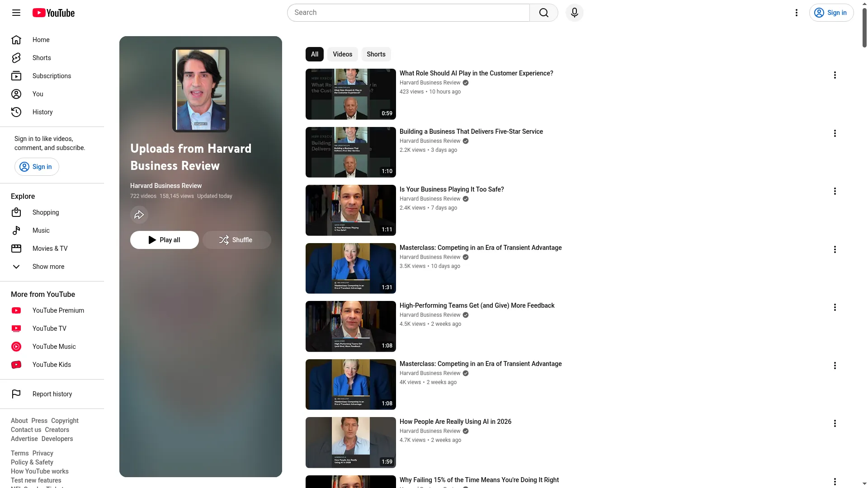Open Test new features link
Screen dimensions: 868x488
coord(36,480)
